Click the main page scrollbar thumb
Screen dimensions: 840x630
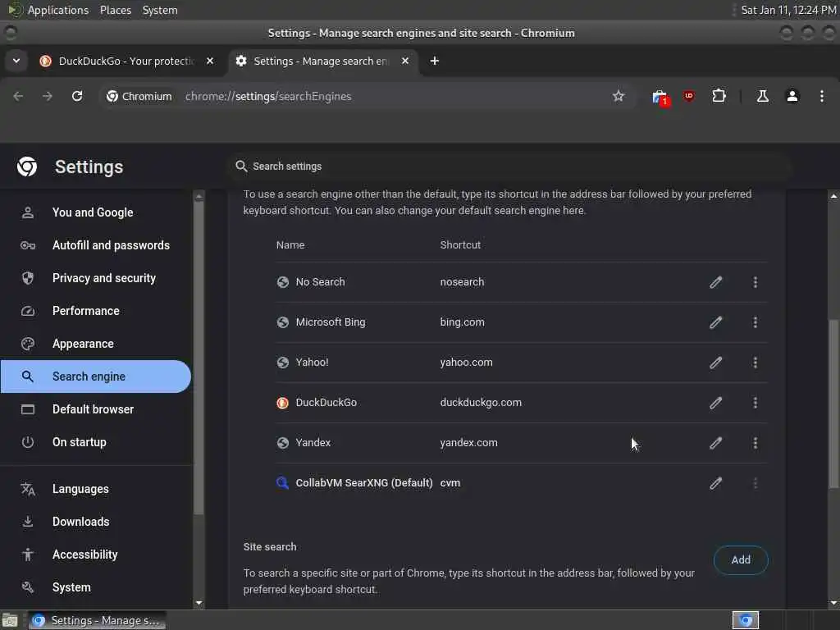[833, 403]
